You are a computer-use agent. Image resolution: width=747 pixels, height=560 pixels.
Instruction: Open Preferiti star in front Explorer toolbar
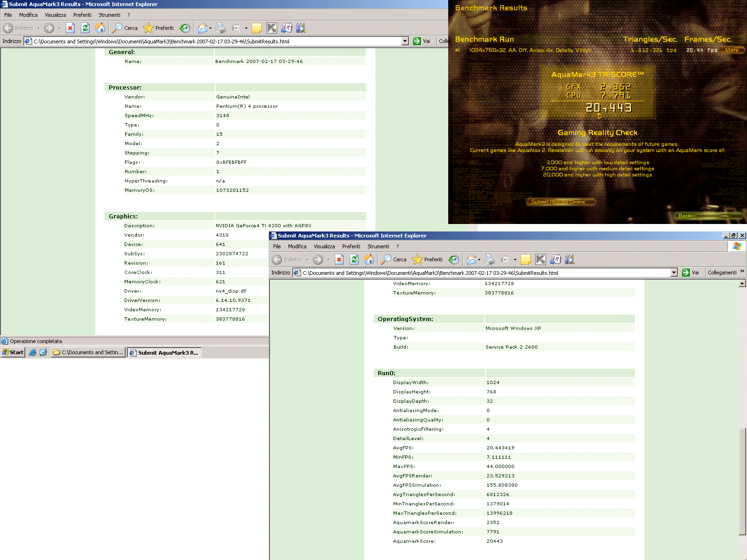pyautogui.click(x=427, y=259)
